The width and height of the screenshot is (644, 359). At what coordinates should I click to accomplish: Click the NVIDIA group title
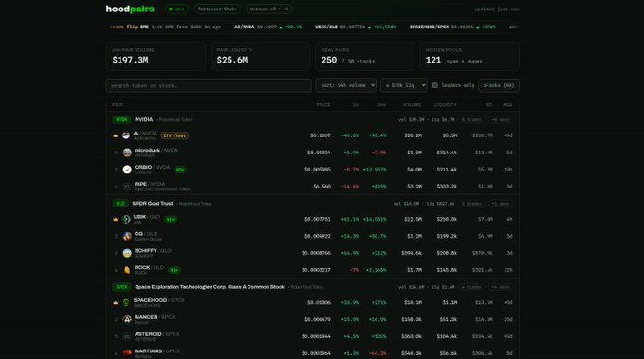(x=144, y=119)
